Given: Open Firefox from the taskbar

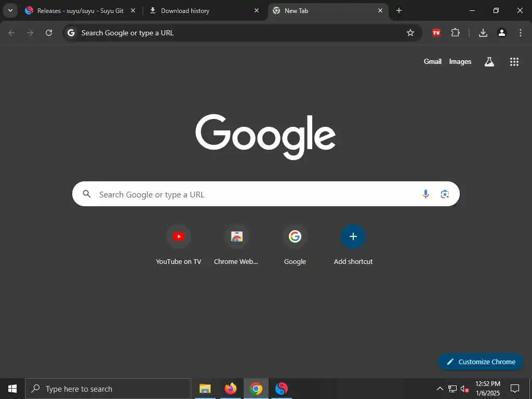Looking at the screenshot, I should (230, 389).
